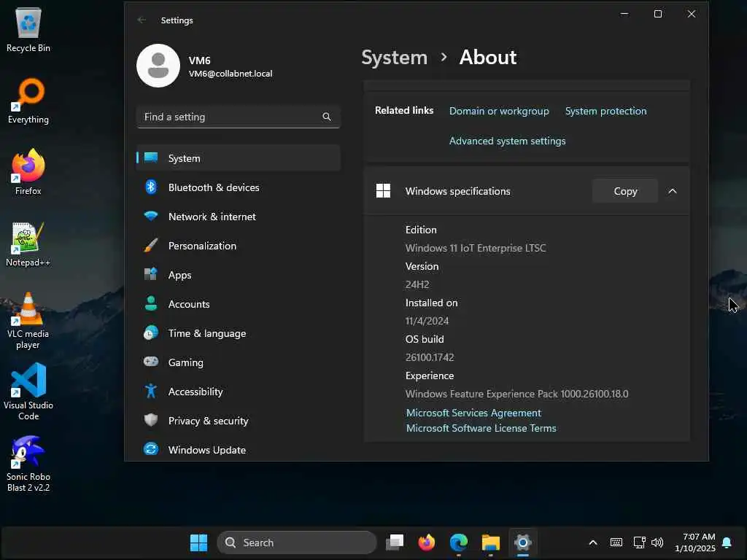Select the Sonic Robo Blast 2 shortcut

click(28, 464)
